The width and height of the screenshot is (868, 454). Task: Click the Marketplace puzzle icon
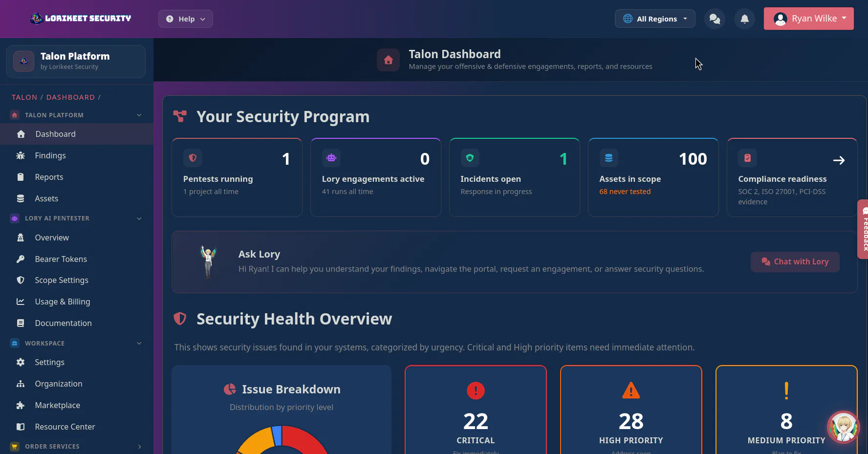pyautogui.click(x=21, y=405)
